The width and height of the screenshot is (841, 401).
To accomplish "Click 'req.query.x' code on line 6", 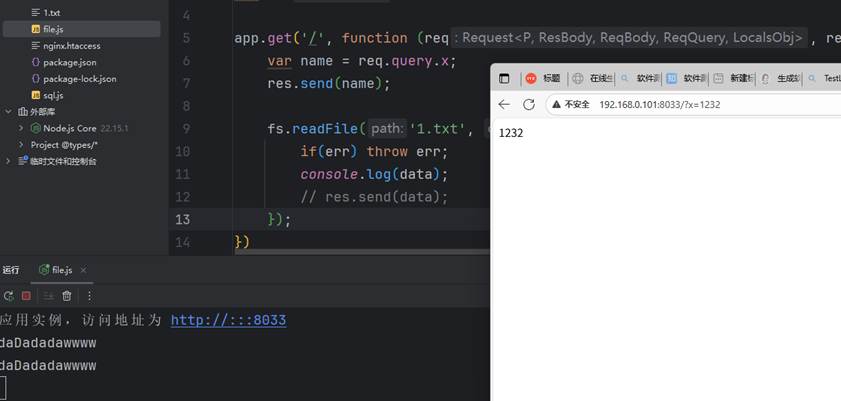I will click(407, 61).
